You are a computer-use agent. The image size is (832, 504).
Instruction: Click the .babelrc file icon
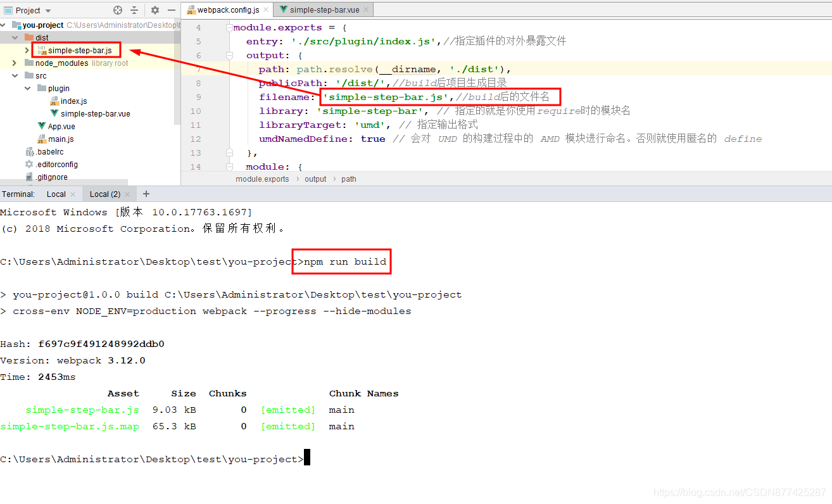[29, 152]
